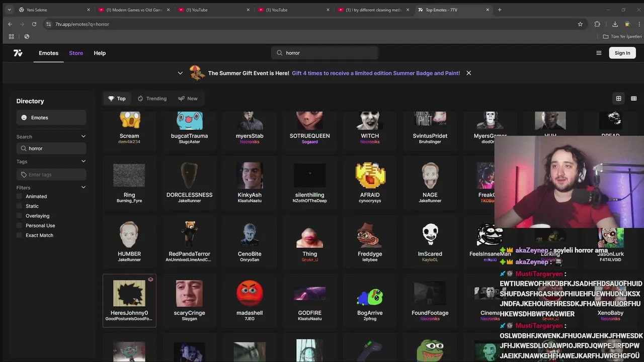Viewport: 644px width, 362px height.
Task: Collapse the Filters section chevron
Action: click(84, 188)
